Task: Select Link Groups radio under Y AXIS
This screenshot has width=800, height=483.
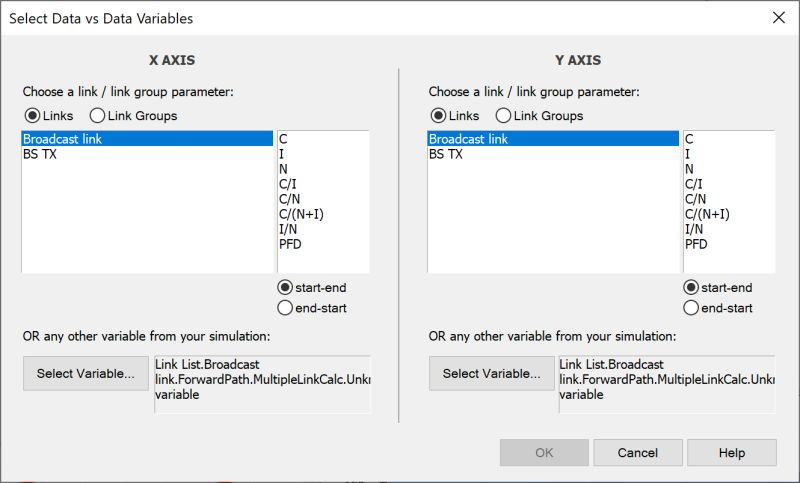Action: (504, 115)
